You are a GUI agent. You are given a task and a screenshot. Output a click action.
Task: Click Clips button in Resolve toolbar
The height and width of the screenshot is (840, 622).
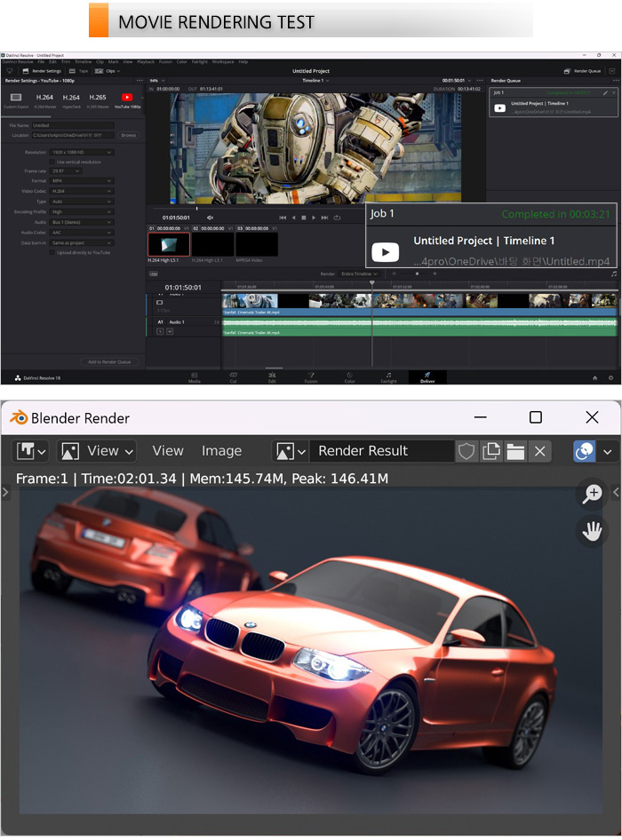click(x=108, y=71)
